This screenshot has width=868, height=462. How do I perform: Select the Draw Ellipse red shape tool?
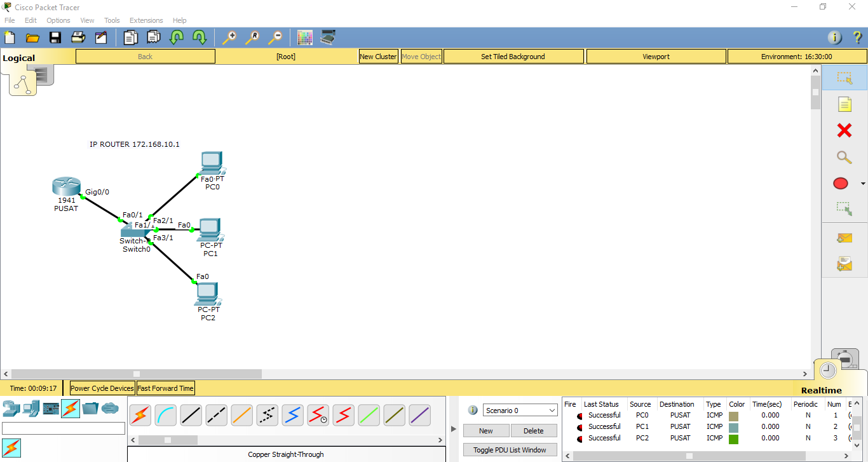click(x=841, y=184)
